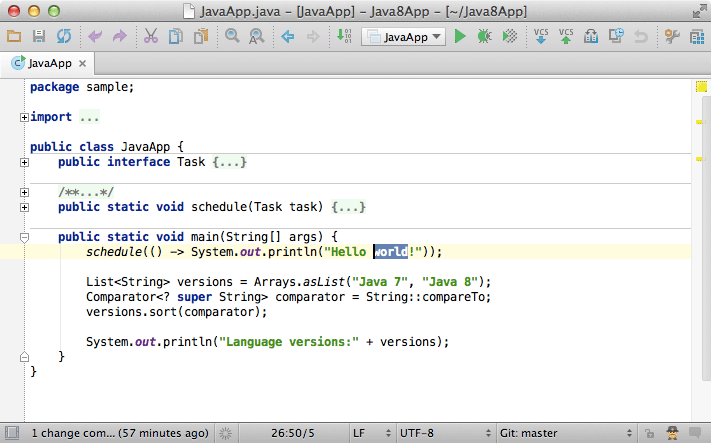Synchronize files with the refresh icon
This screenshot has height=443, width=711.
[x=64, y=36]
